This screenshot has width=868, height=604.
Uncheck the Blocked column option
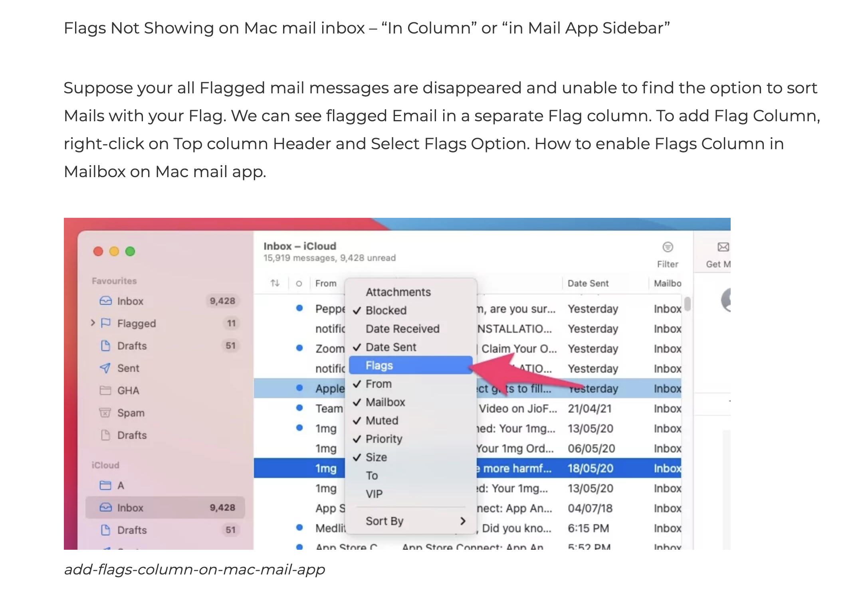click(x=386, y=310)
